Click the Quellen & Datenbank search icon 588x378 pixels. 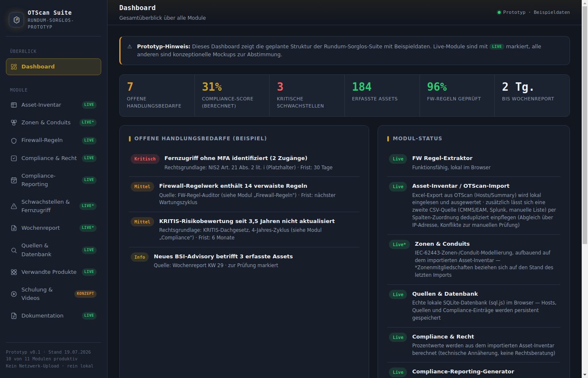14,250
